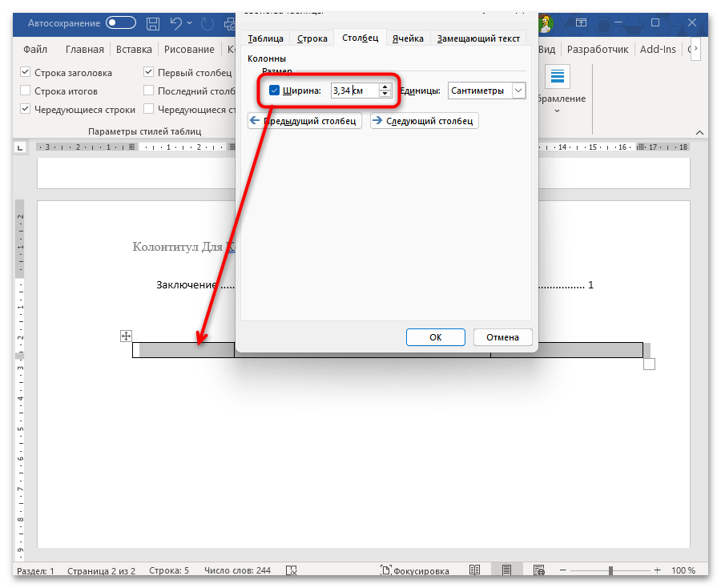The height and width of the screenshot is (588, 721).
Task: Click the zoom in plus button
Action: (x=658, y=570)
